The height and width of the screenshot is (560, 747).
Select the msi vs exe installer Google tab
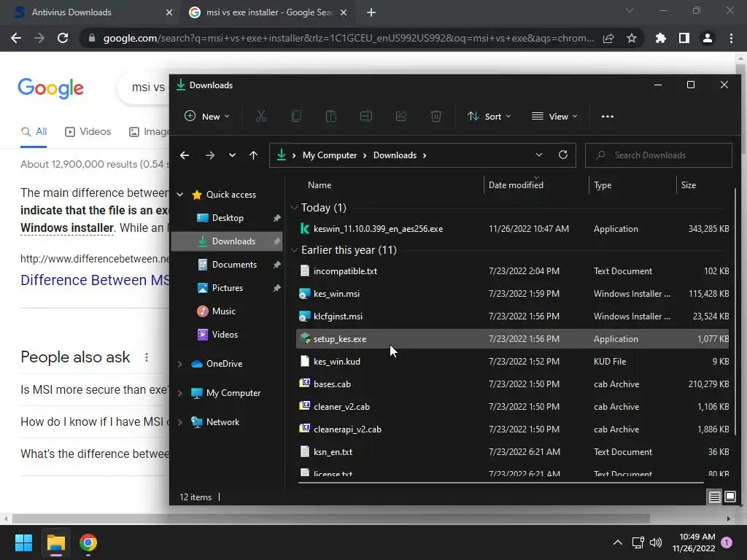(268, 12)
